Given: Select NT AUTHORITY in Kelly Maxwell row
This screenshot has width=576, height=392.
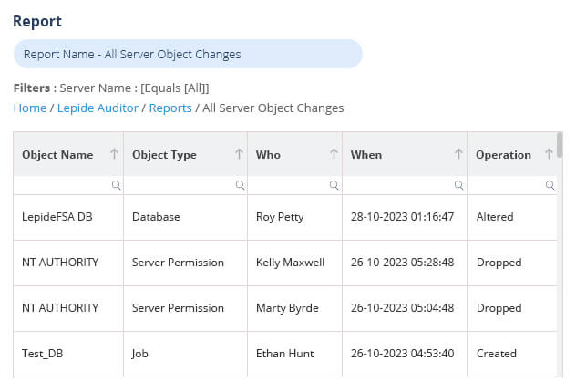Looking at the screenshot, I should (x=68, y=263).
